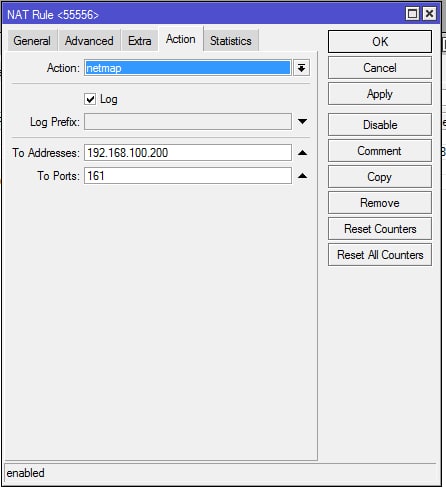Image resolution: width=446 pixels, height=492 pixels.
Task: Collapse the To Ports arrow
Action: (302, 176)
